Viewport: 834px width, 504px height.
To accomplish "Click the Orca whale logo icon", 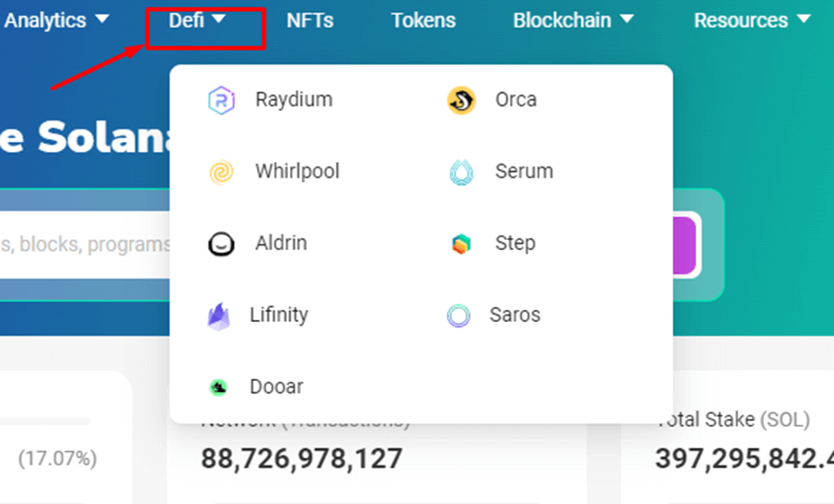I will [461, 100].
